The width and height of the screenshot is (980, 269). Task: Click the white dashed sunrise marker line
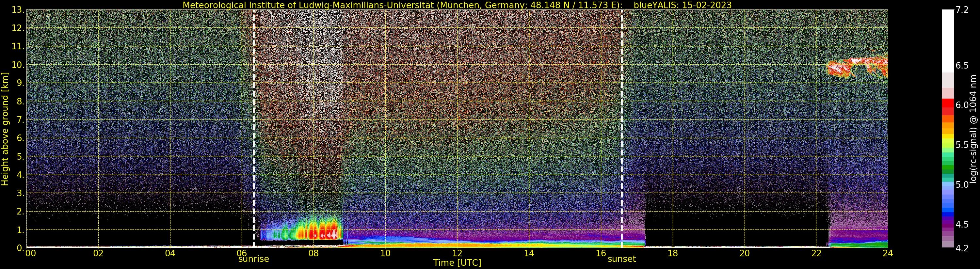(x=254, y=128)
